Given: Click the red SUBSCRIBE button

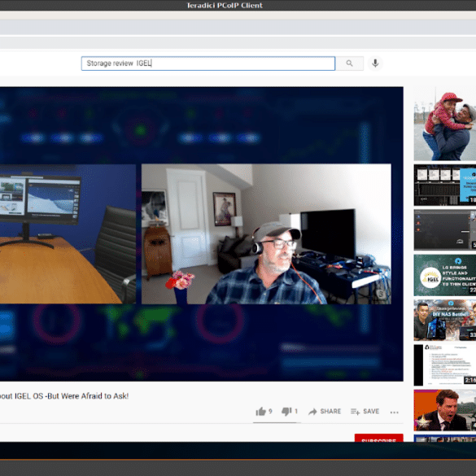Looking at the screenshot, I should pyautogui.click(x=378, y=438).
